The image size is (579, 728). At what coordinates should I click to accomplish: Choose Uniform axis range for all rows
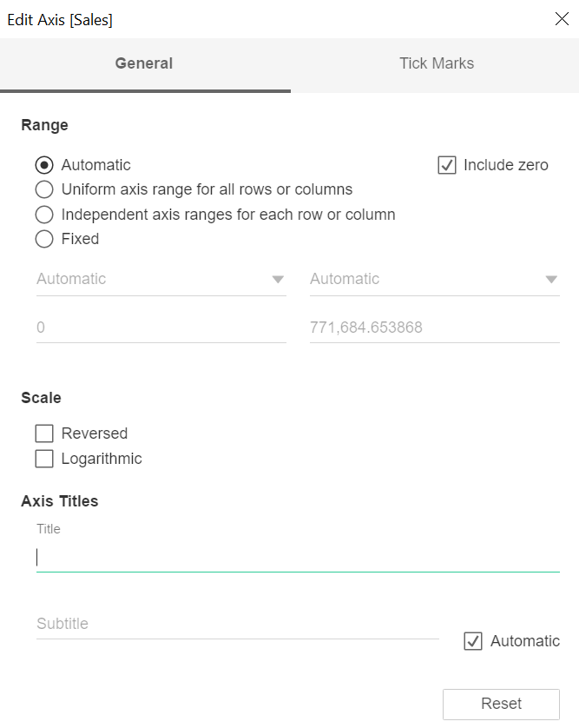click(x=44, y=189)
